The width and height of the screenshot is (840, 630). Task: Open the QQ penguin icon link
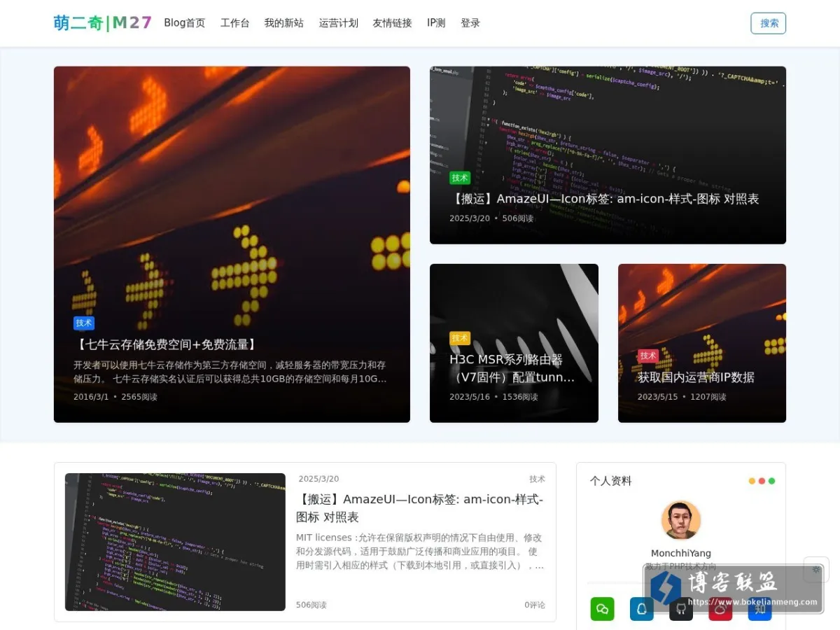pos(641,609)
